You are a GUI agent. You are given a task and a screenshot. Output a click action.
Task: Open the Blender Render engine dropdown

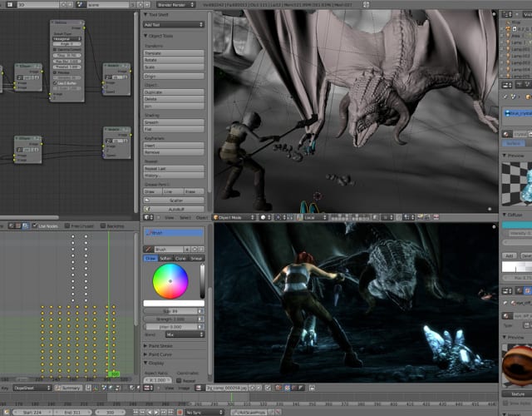[175, 5]
